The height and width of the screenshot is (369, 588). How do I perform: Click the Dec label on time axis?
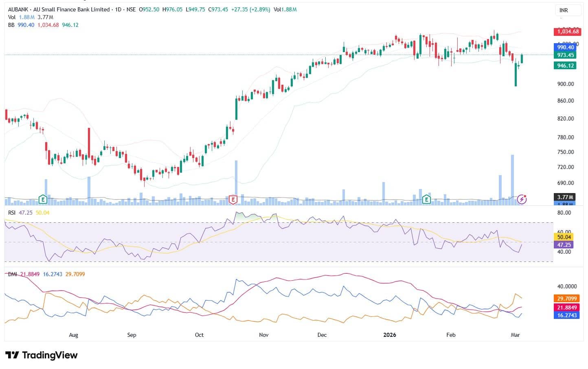tap(322, 335)
